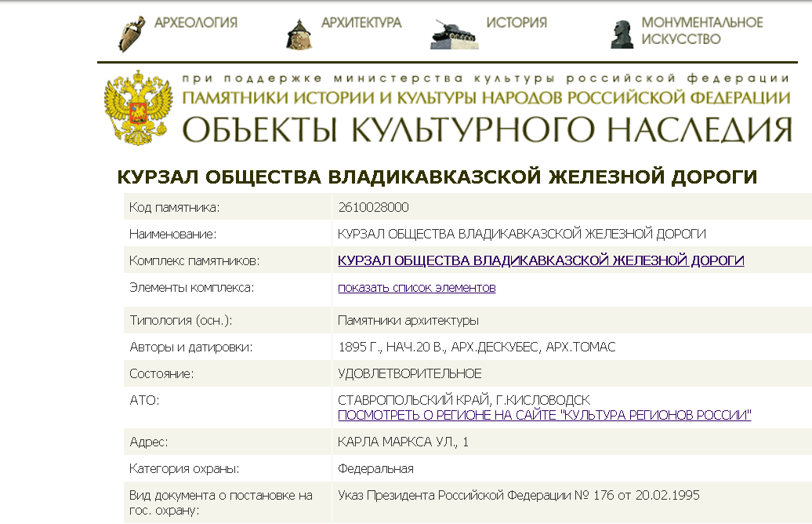The width and height of the screenshot is (812, 524).
Task: Click the Russian coat of arms emblem
Action: point(138,107)
